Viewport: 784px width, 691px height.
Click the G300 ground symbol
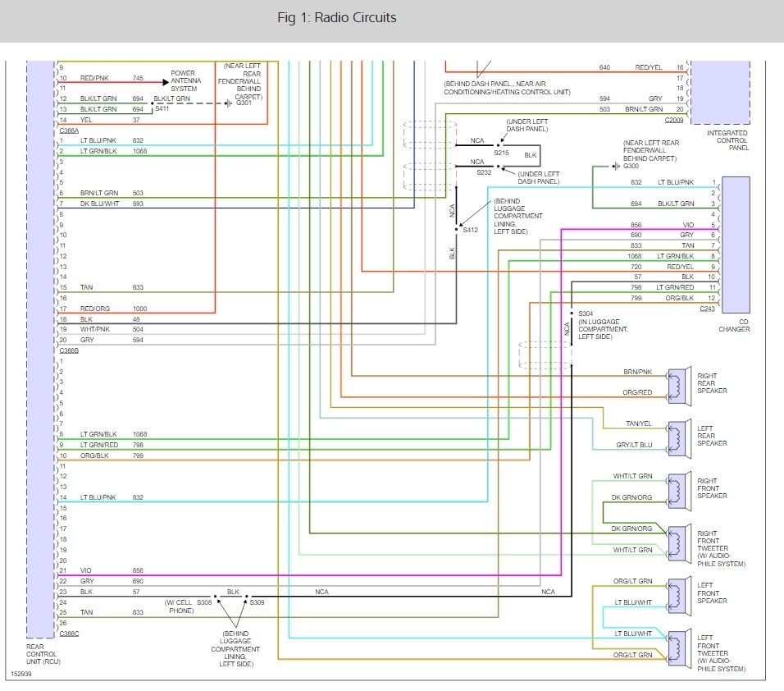(616, 166)
